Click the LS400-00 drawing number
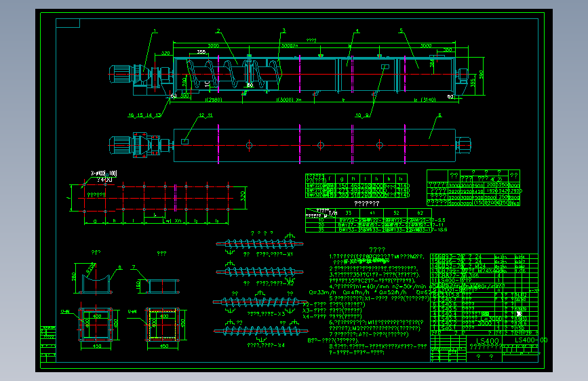Screen dimensions: 588x381 [530, 340]
